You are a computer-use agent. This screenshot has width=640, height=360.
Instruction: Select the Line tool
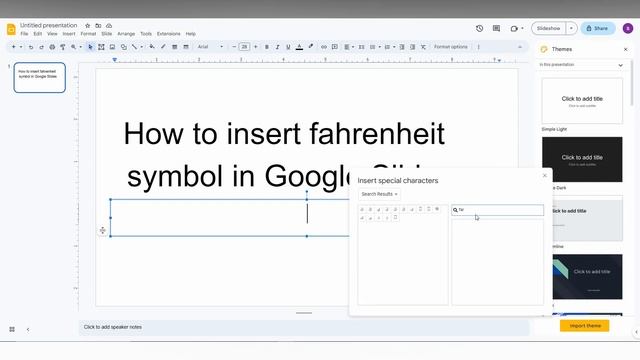point(134,47)
